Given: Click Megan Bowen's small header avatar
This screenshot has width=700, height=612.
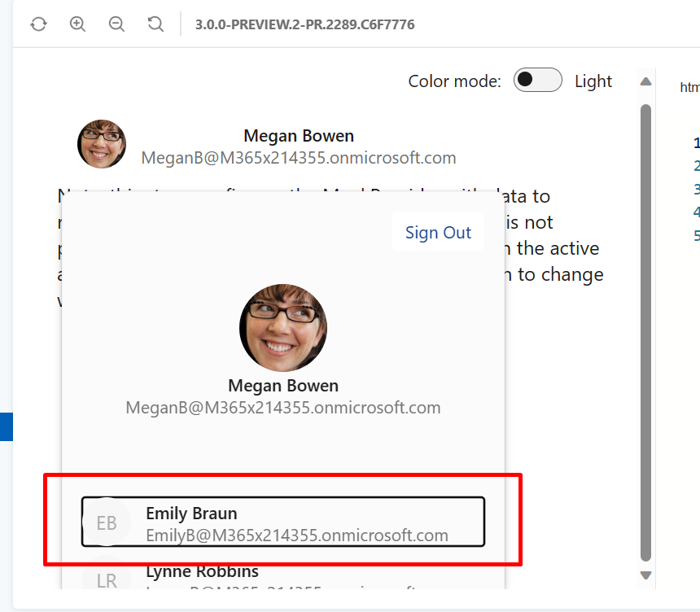Looking at the screenshot, I should 102,143.
